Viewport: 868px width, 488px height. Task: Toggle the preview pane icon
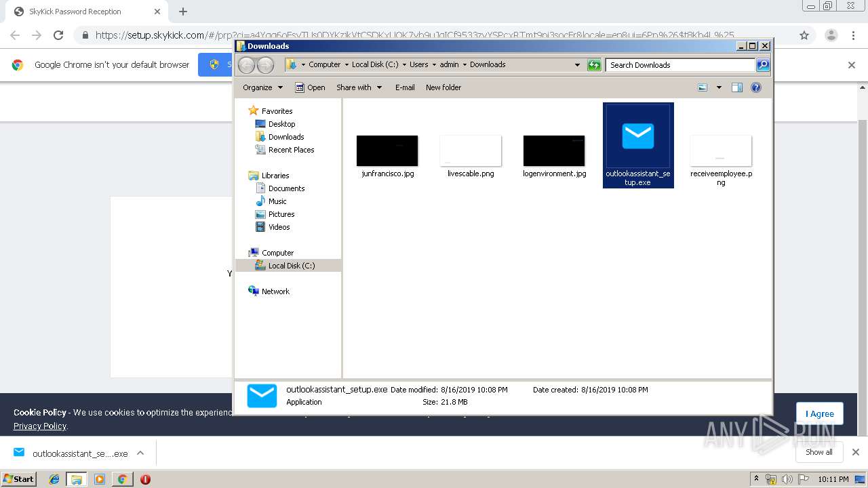point(737,87)
